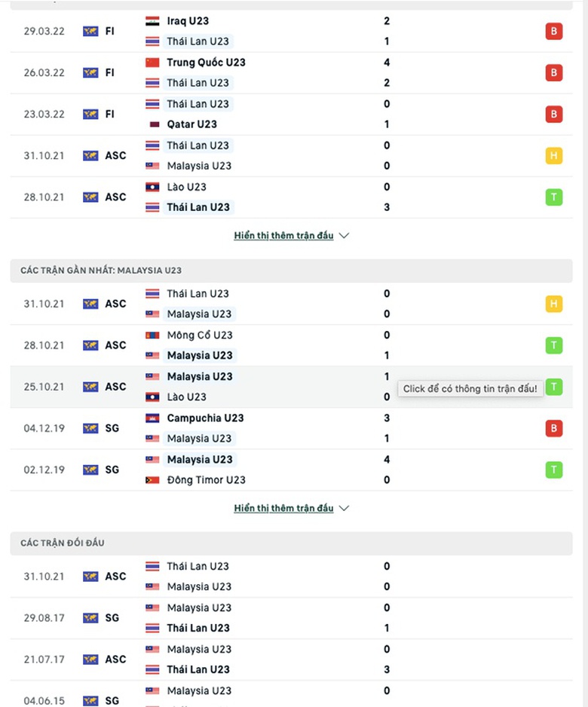Click yellow H badge in Thái Lan section
The width and height of the screenshot is (588, 707).
point(554,156)
